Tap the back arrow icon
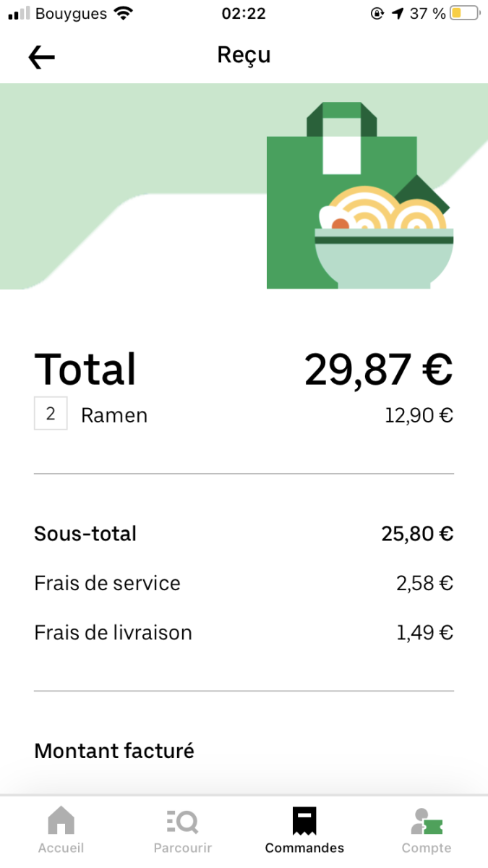The image size is (488, 868). (x=41, y=57)
